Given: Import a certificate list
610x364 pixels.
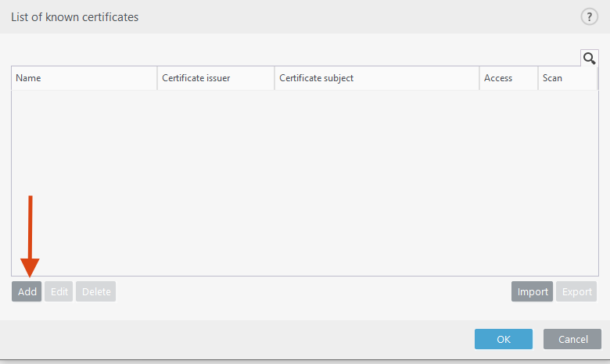Looking at the screenshot, I should click(x=532, y=292).
